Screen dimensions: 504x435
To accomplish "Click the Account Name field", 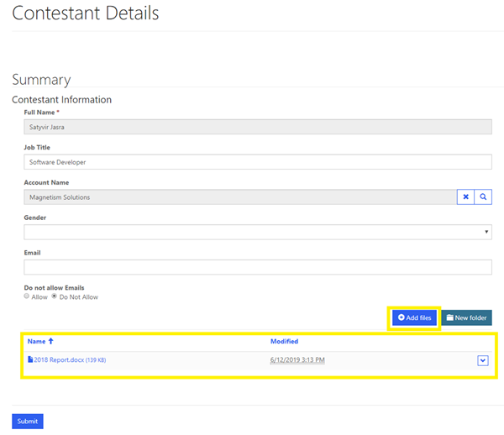I will click(x=239, y=197).
